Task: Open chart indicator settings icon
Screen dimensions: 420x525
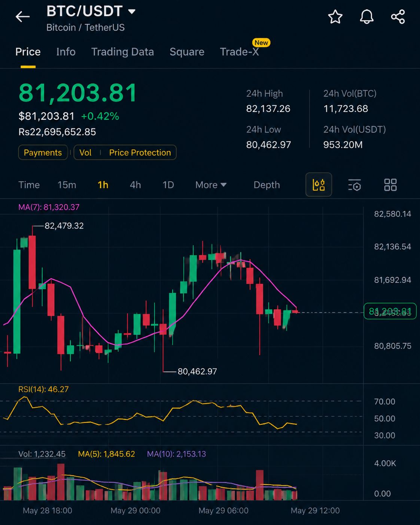Action: tap(354, 185)
